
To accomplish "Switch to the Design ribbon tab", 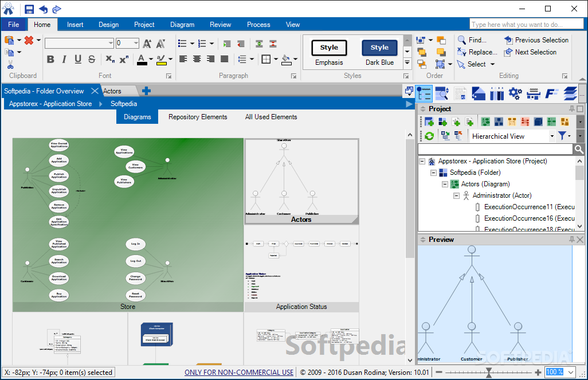I will coord(109,25).
